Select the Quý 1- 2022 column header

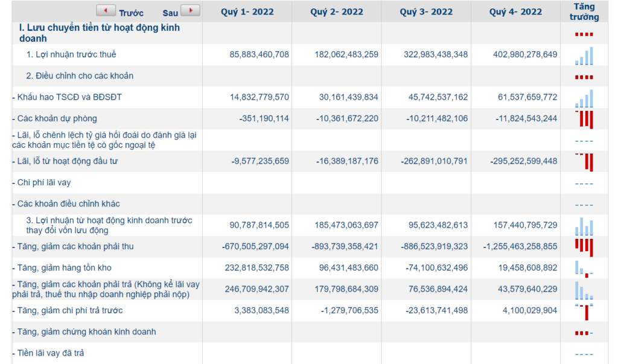(247, 12)
